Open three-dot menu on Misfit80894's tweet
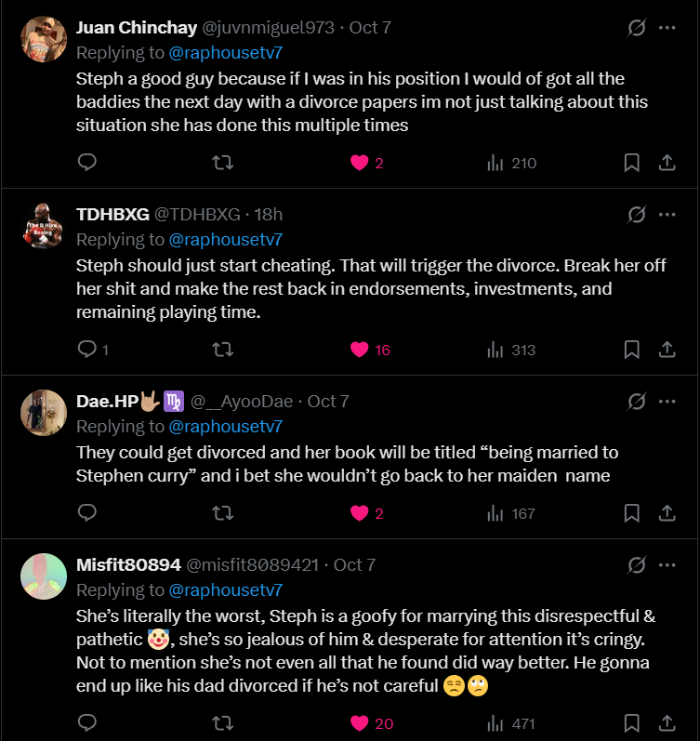The width and height of the screenshot is (700, 741). [x=667, y=564]
